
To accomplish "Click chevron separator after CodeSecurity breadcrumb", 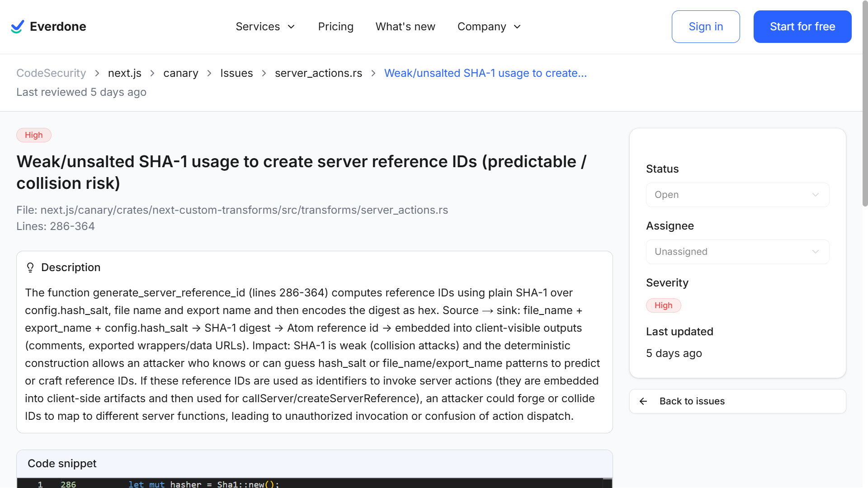I will pyautogui.click(x=97, y=73).
